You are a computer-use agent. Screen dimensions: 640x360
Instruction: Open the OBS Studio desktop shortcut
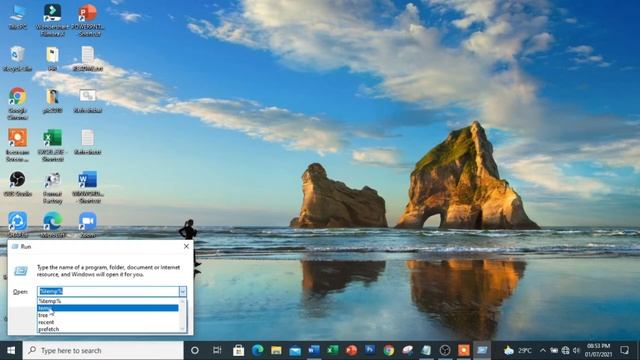click(x=18, y=184)
